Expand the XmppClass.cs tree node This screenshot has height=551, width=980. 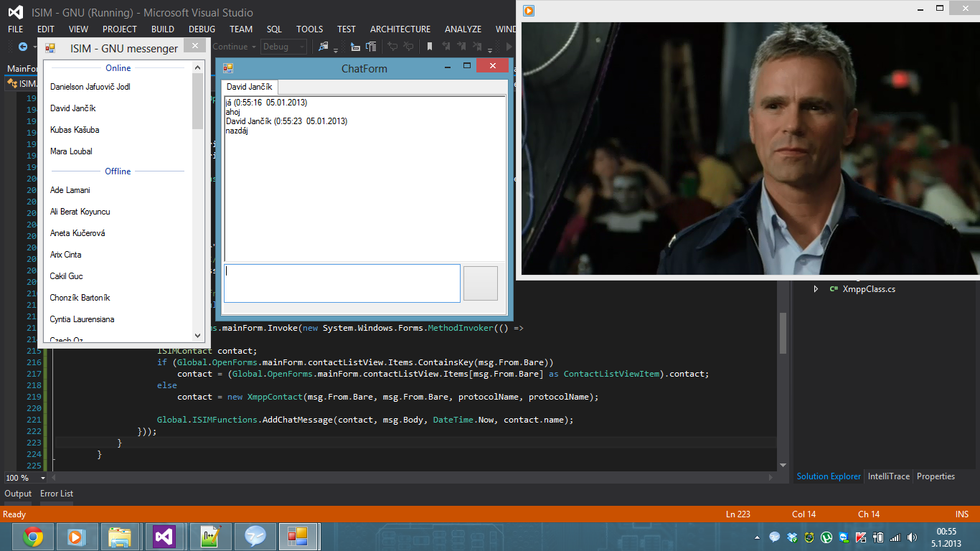click(x=816, y=289)
